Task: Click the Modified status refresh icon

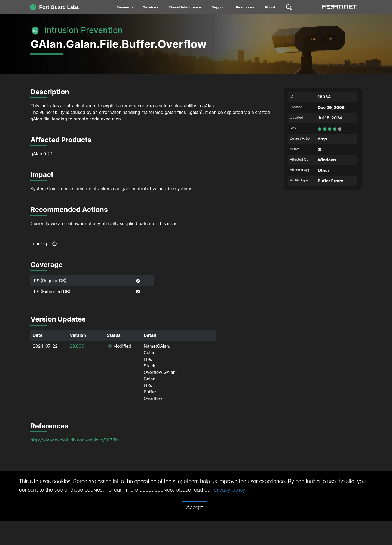Action: 110,346
